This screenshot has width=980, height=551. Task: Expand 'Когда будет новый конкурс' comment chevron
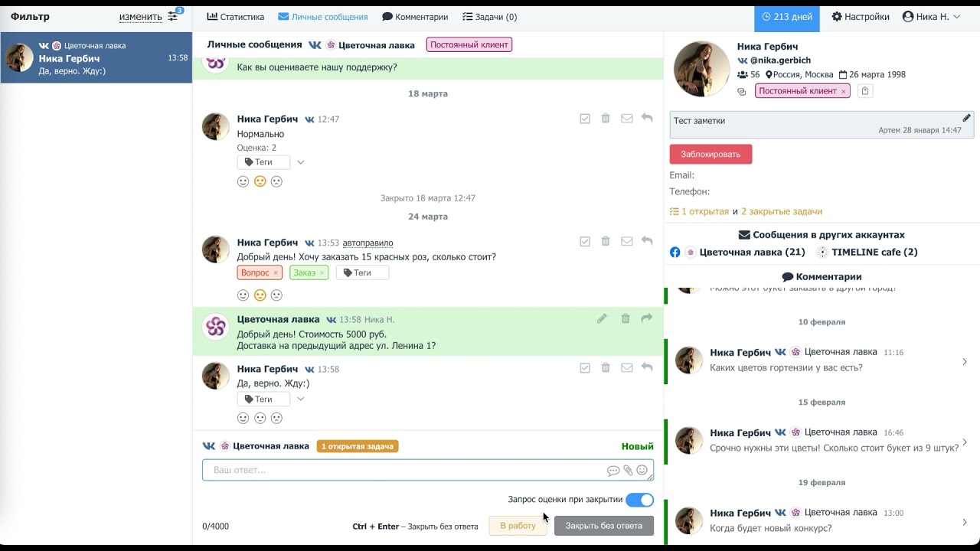coord(965,523)
